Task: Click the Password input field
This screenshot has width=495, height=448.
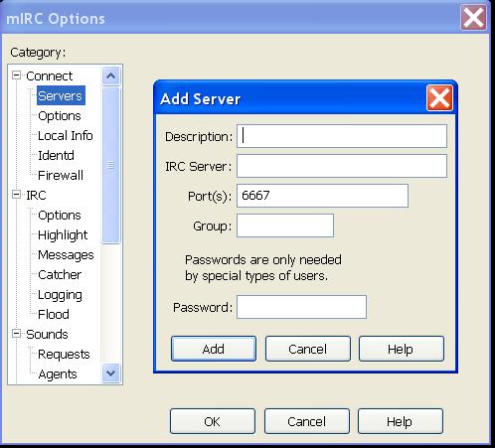Action: (x=301, y=307)
